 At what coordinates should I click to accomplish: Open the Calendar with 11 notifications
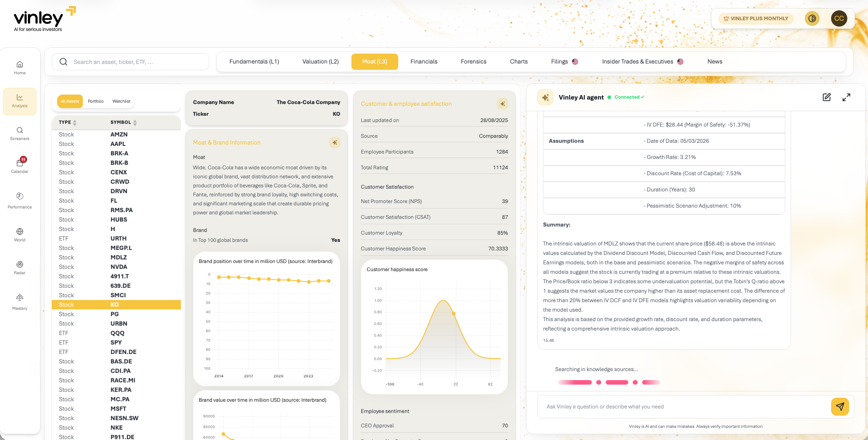tap(19, 165)
